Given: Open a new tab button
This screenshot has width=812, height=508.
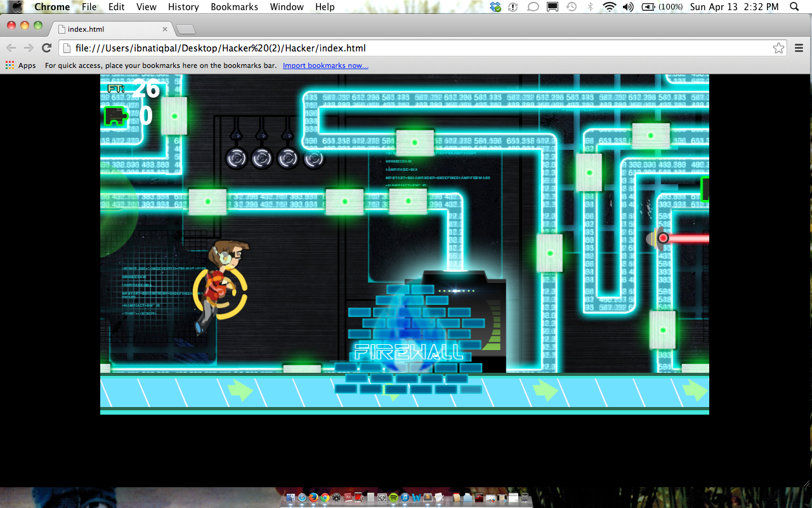Looking at the screenshot, I should (185, 29).
